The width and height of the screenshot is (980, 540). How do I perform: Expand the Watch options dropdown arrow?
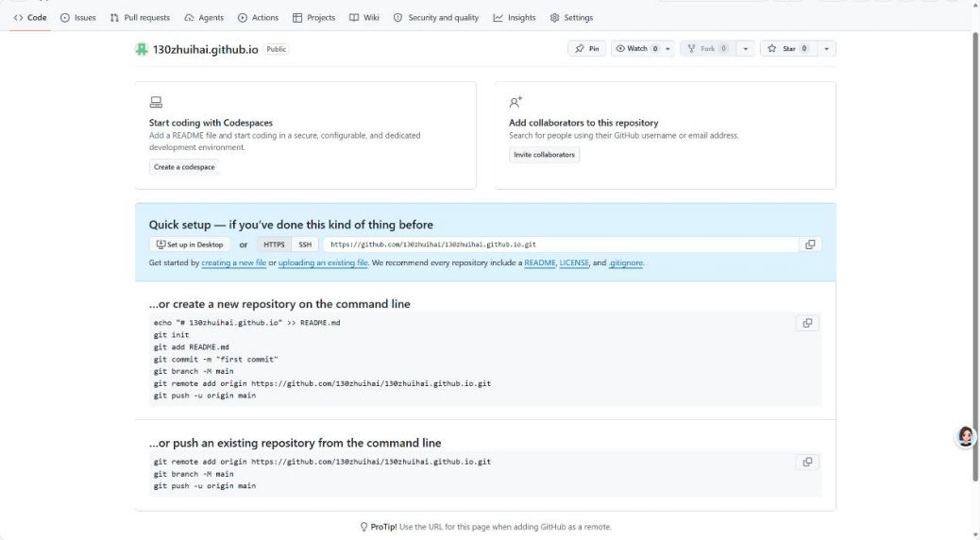click(x=667, y=49)
